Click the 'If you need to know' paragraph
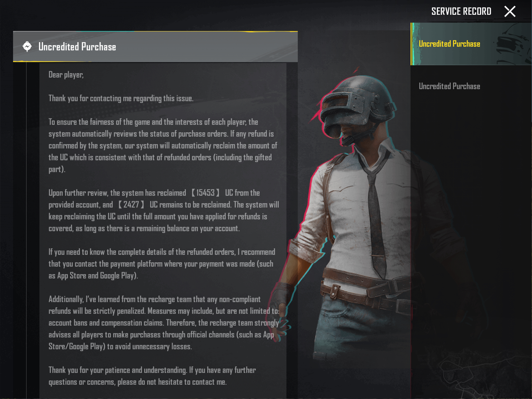 [x=162, y=264]
